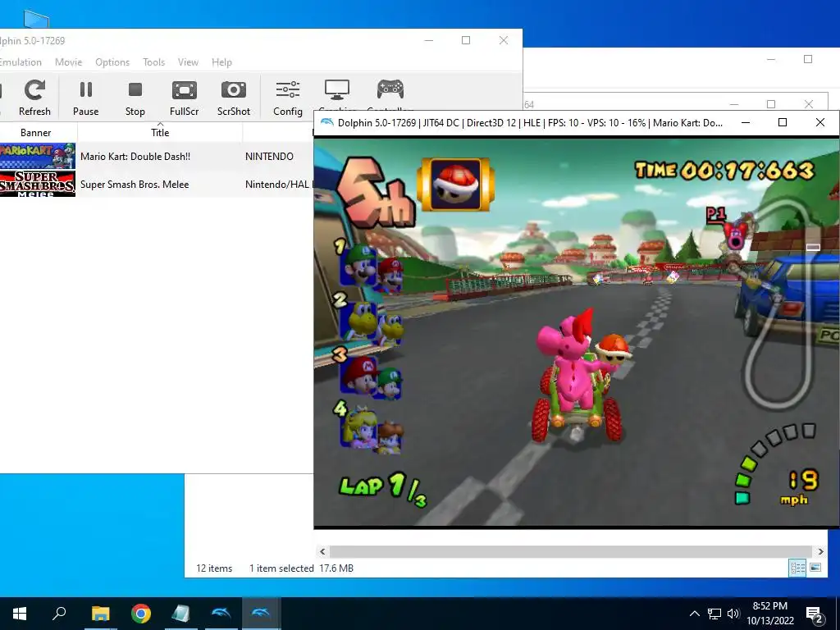Switch explorer to large icons view
The image size is (840, 630).
point(815,568)
